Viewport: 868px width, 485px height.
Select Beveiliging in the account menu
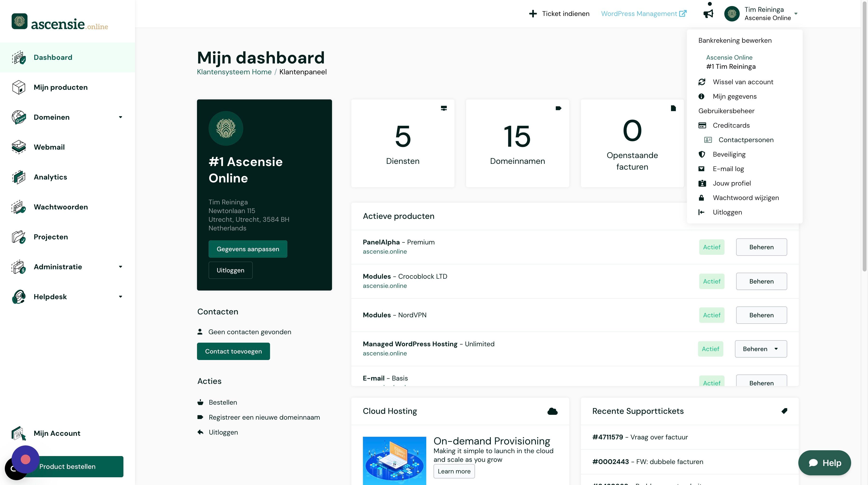tap(729, 154)
